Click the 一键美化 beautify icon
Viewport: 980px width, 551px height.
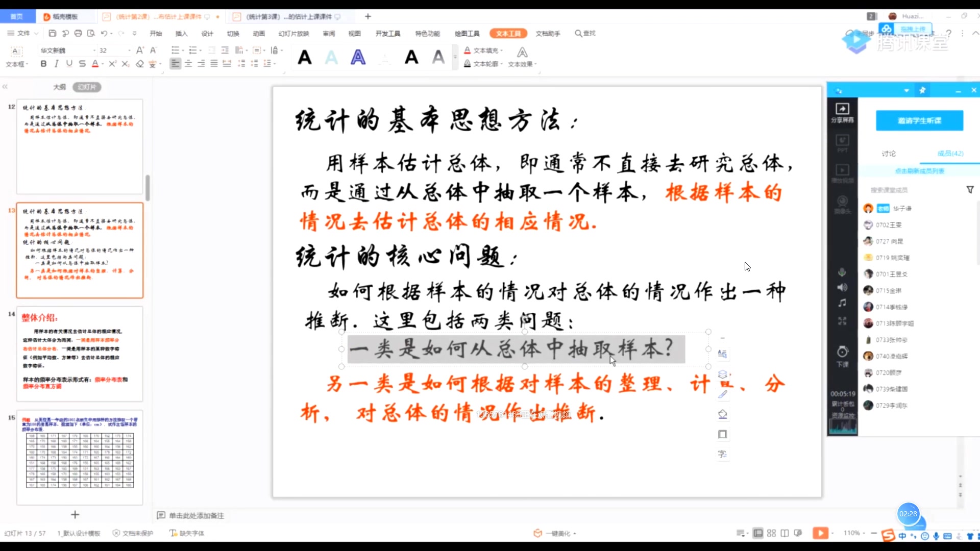point(538,533)
